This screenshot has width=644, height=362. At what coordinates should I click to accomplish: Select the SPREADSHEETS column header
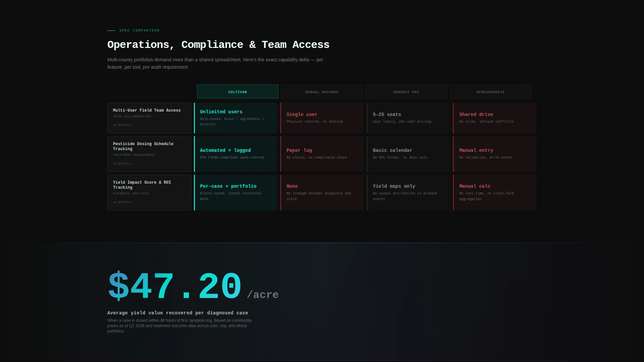pos(490,92)
